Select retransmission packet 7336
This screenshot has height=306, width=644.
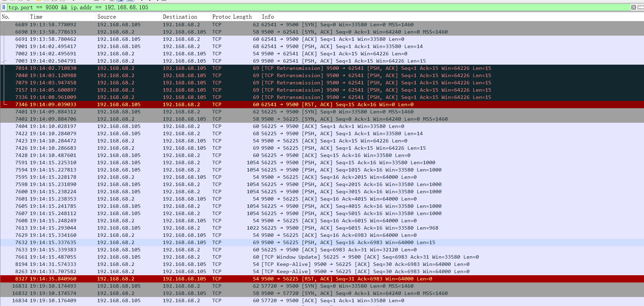pyautogui.click(x=322, y=97)
